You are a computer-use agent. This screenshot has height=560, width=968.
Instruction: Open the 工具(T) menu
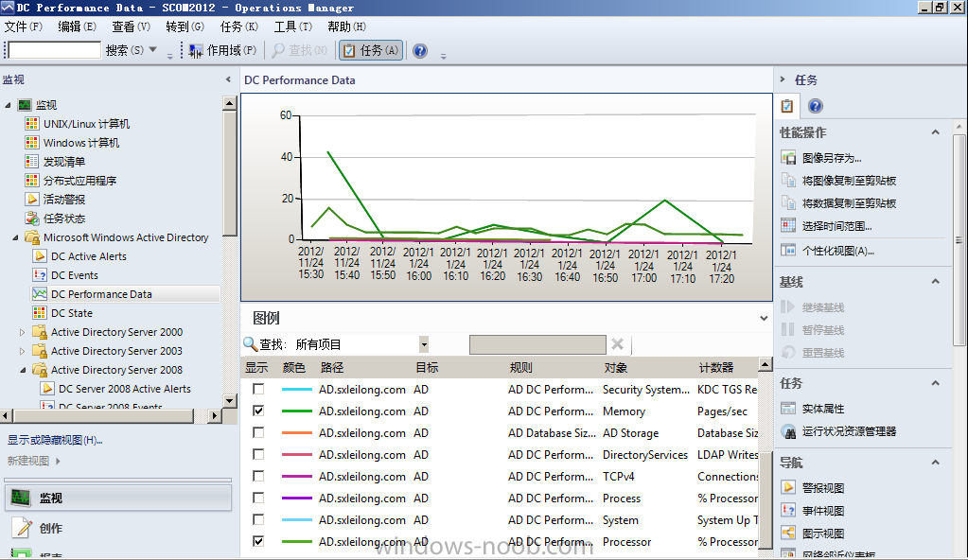click(x=293, y=26)
